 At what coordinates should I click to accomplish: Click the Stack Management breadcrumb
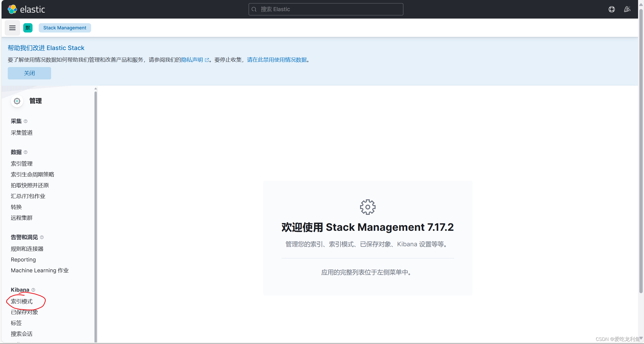(x=65, y=28)
